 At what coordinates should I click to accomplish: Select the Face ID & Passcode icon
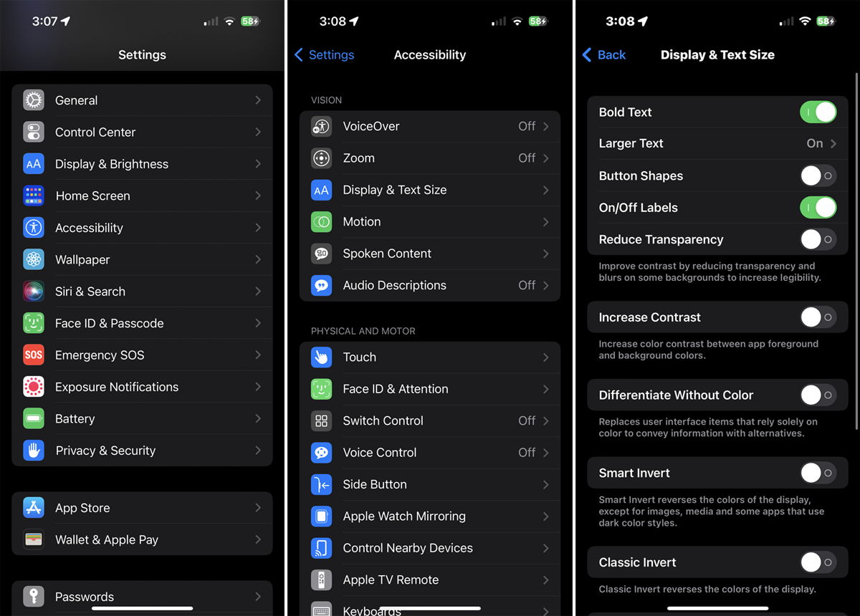tap(34, 323)
